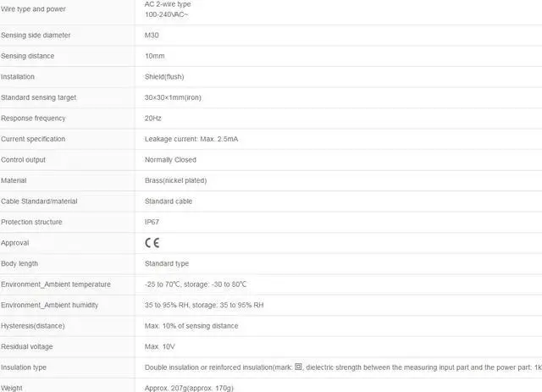Click the double insulation square mark icon

point(298,367)
